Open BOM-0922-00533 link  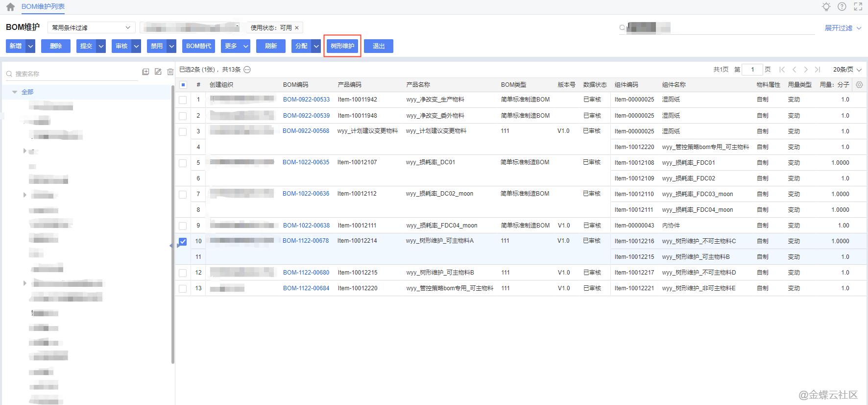(306, 100)
